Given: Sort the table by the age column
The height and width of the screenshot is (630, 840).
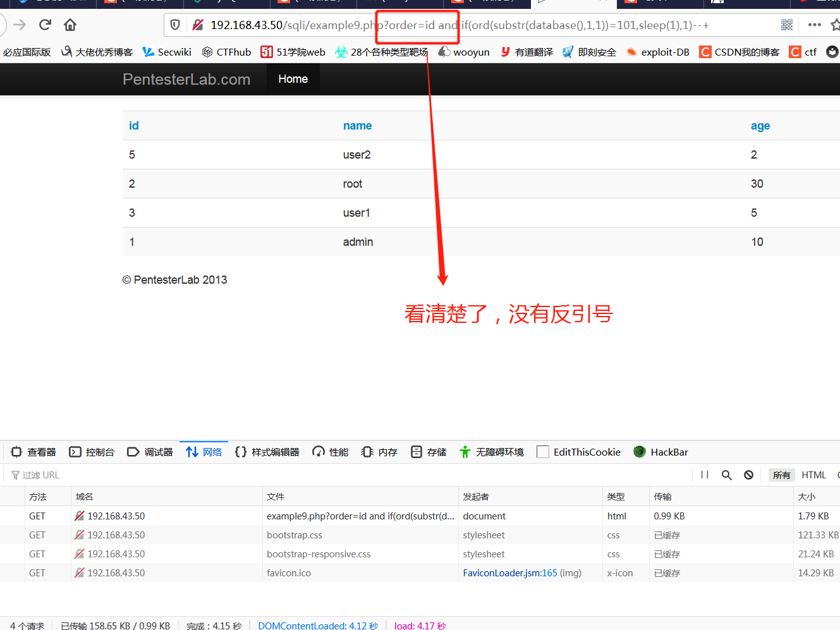Looking at the screenshot, I should pos(760,126).
